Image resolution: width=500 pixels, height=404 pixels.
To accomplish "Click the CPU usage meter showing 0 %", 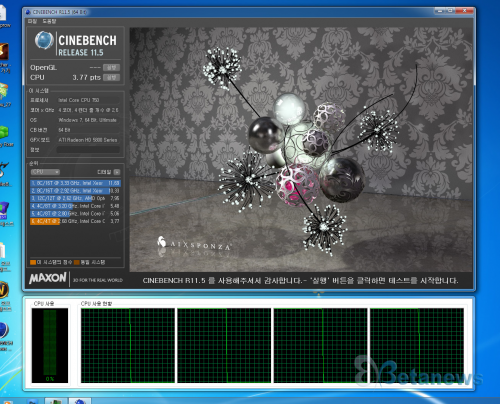I will click(x=50, y=345).
